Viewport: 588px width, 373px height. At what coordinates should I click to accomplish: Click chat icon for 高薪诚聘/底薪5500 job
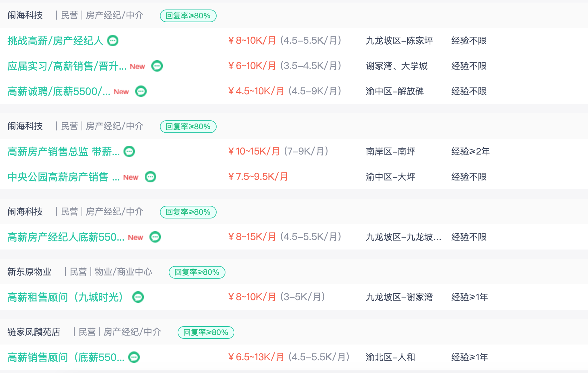(141, 91)
